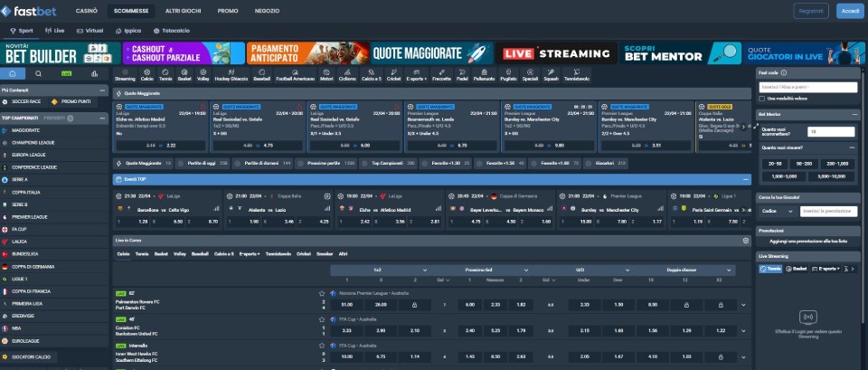This screenshot has height=370, width=868.
Task: Toggle Favorite <1.80 filter
Action: coord(554,164)
